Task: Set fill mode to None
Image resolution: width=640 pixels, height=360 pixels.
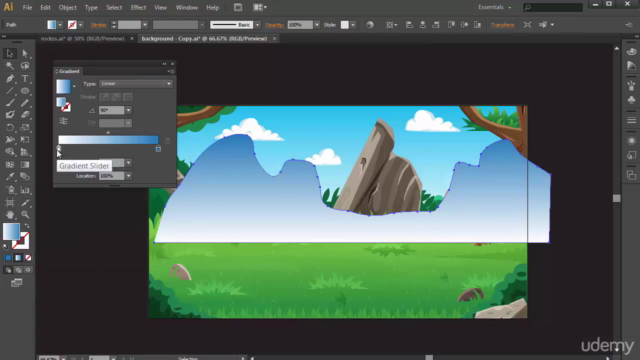Action: [28, 258]
